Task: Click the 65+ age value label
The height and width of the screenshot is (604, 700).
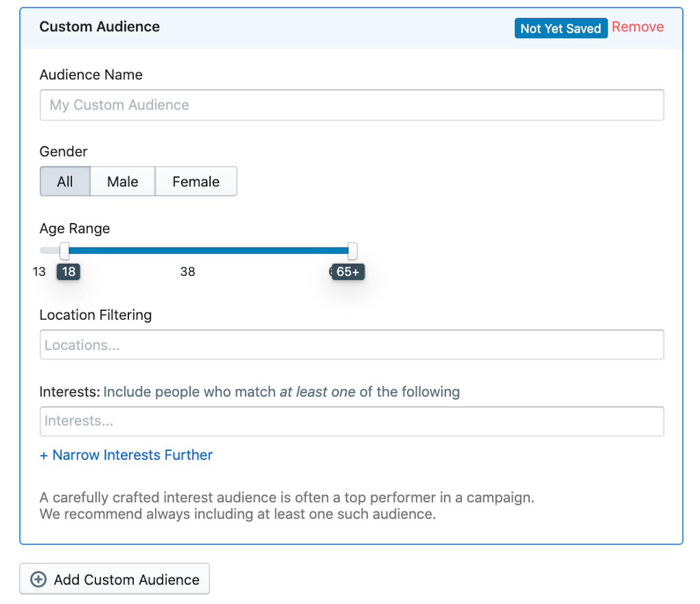Action: (348, 271)
